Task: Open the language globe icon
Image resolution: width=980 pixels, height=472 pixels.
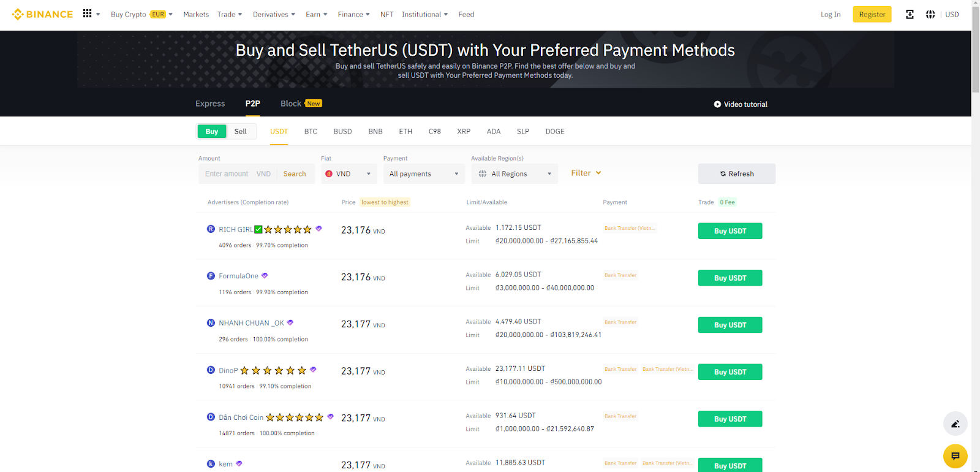Action: [930, 14]
